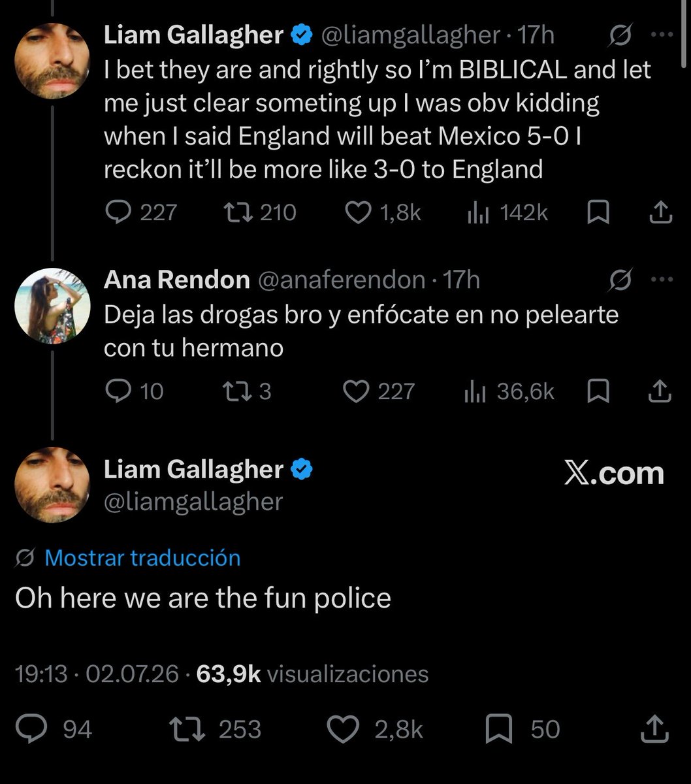This screenshot has width=691, height=784.
Task: Click Mostrar traducción link
Action: click(142, 558)
